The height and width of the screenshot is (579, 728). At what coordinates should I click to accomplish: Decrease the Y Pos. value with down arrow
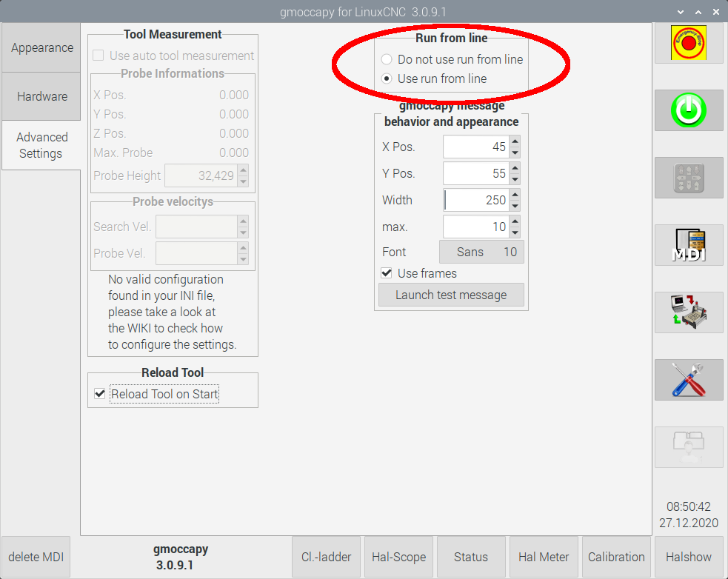[515, 179]
